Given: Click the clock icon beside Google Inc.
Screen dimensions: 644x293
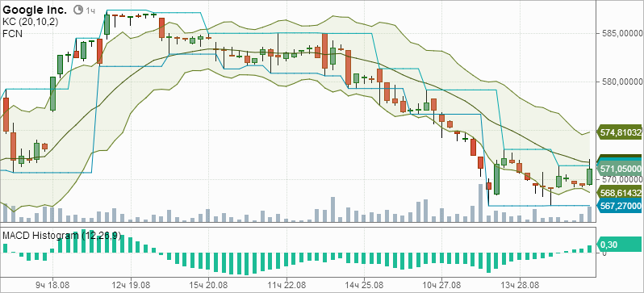Looking at the screenshot, I should [x=78, y=10].
